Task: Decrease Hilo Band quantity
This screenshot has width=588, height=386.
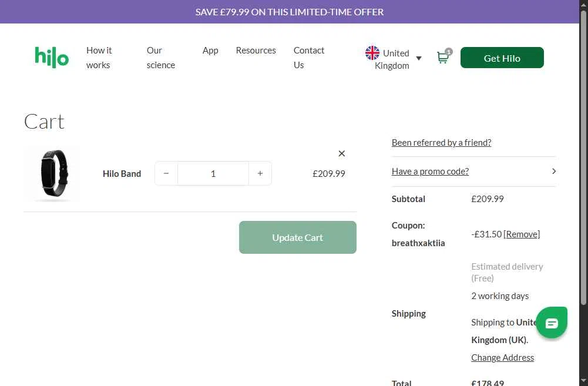Action: 166,173
